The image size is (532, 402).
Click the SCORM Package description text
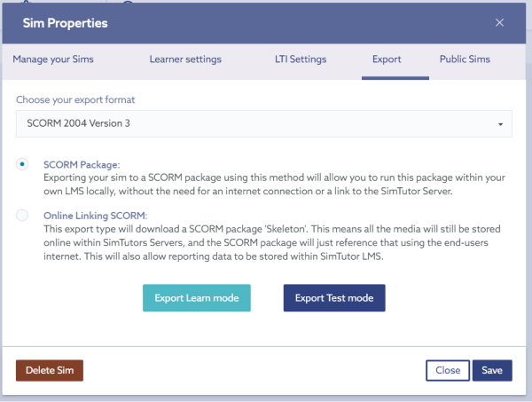pyautogui.click(x=274, y=185)
